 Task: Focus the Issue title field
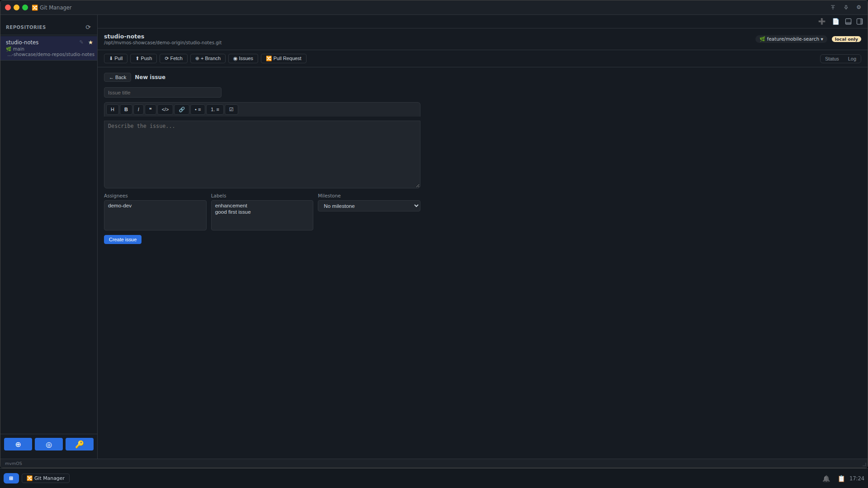coord(163,93)
